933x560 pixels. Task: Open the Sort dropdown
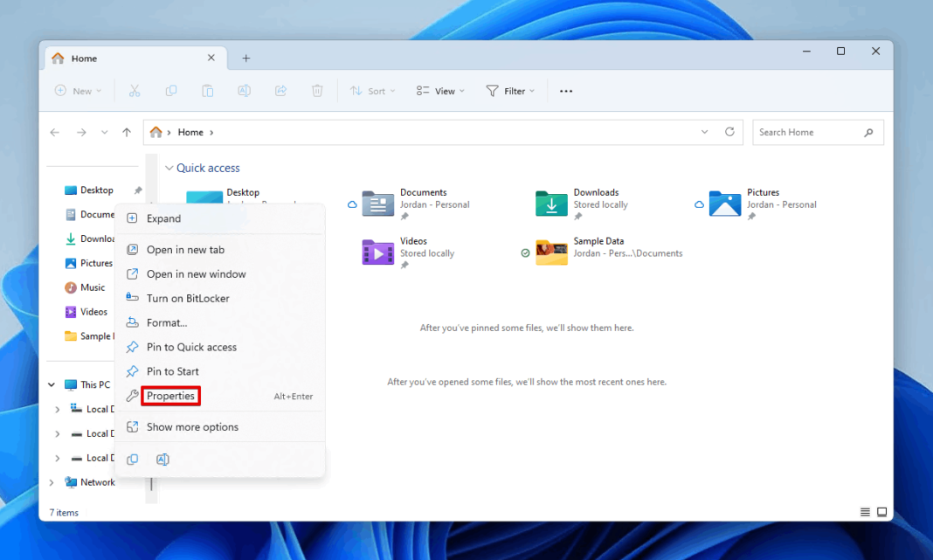(x=372, y=90)
